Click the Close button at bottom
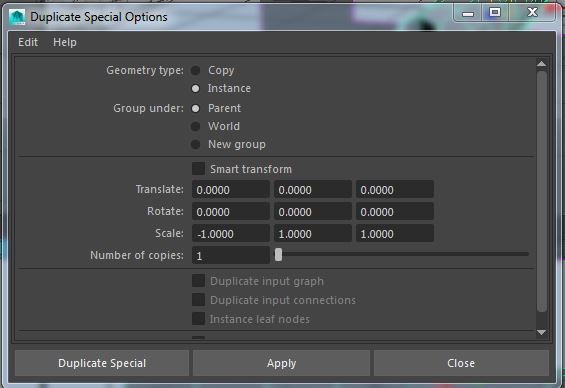The height and width of the screenshot is (388, 565). 461,363
